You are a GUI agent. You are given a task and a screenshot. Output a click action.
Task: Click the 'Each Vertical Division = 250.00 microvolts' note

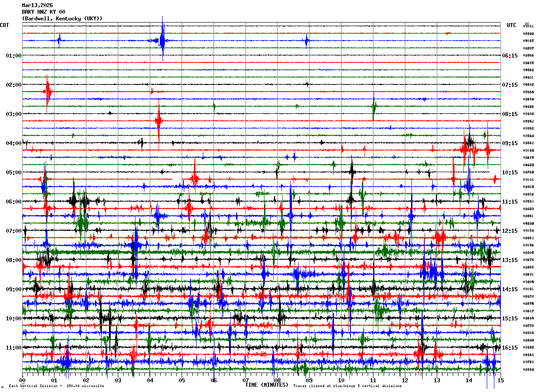(56, 386)
